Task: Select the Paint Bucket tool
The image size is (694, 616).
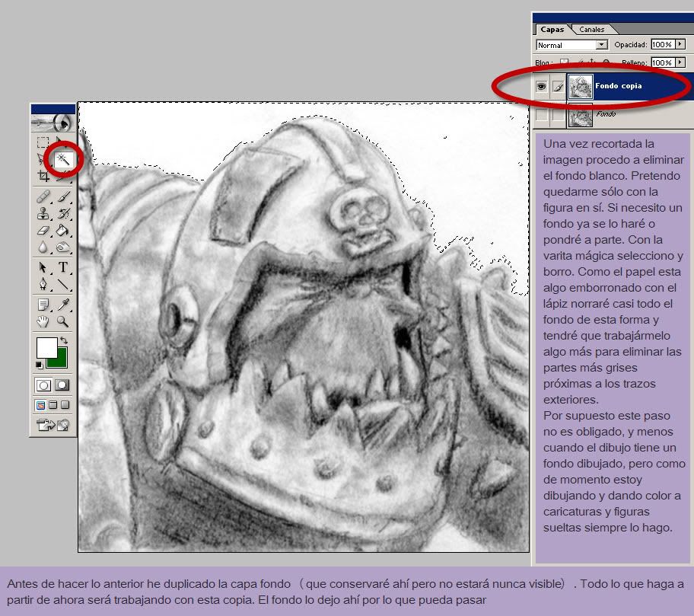Action: 64,230
